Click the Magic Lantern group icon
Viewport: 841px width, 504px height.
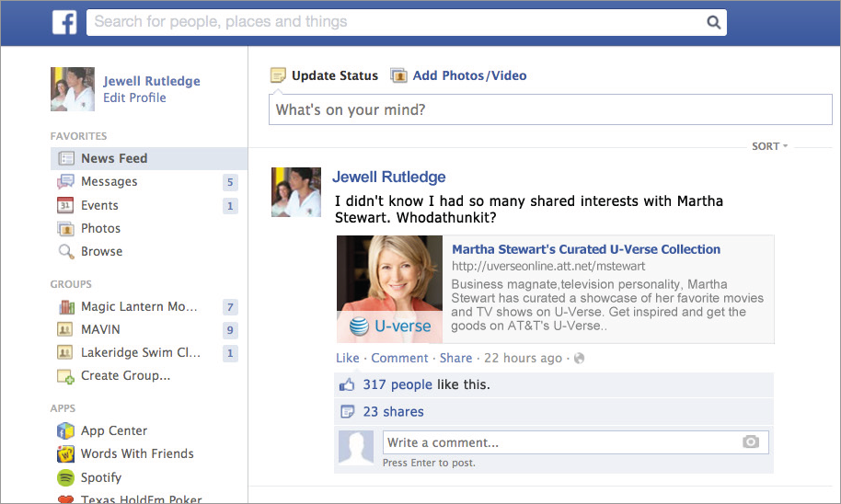click(66, 307)
